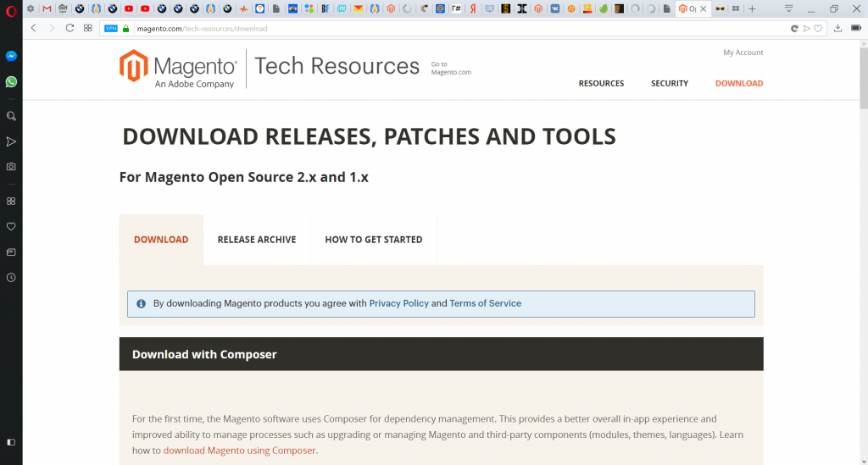
Task: Switch to the orange pulse-wave favicon tab
Action: [243, 8]
